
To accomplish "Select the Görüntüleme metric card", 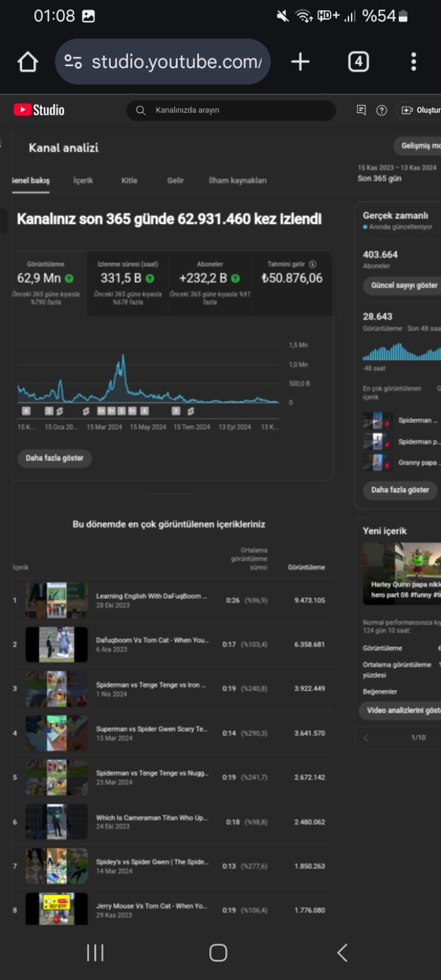I will coord(46,283).
